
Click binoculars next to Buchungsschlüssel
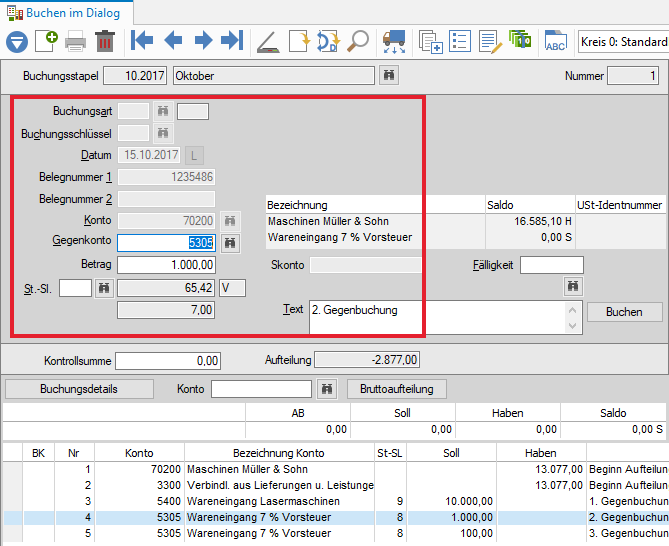pos(163,133)
